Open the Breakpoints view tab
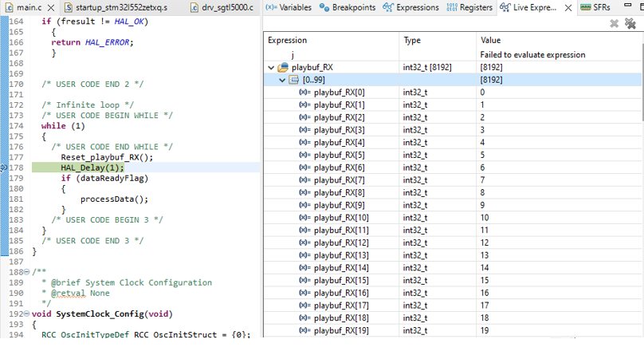 348,7
